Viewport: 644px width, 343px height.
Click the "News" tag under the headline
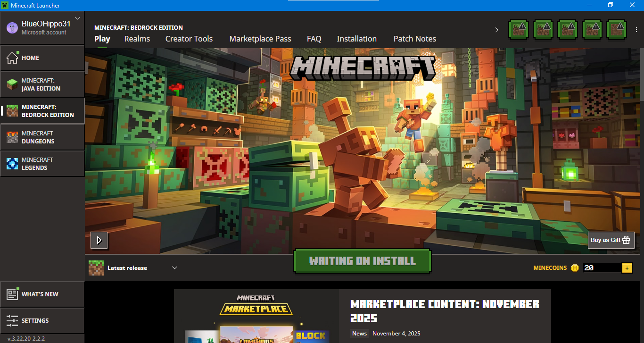pyautogui.click(x=359, y=334)
